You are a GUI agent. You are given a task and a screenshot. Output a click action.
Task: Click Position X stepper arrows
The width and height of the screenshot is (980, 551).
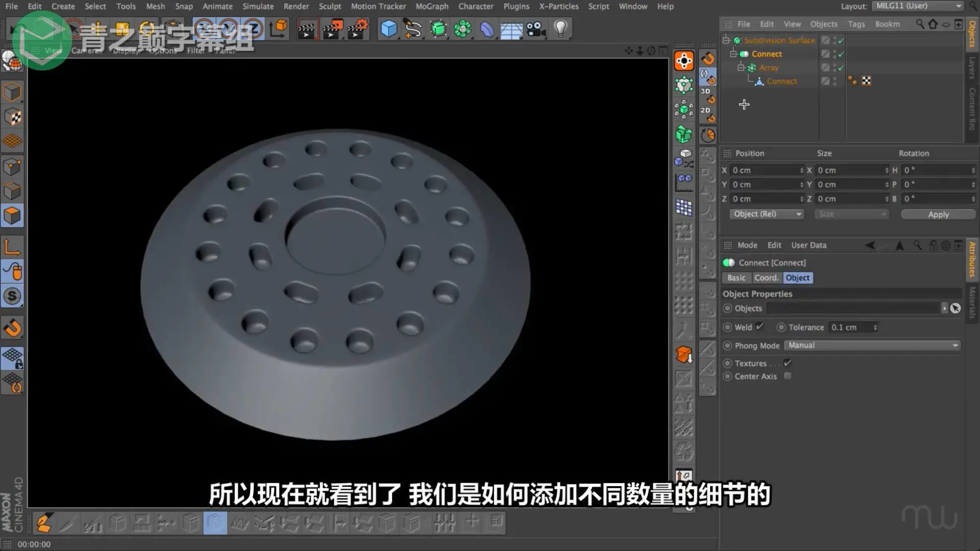point(801,170)
